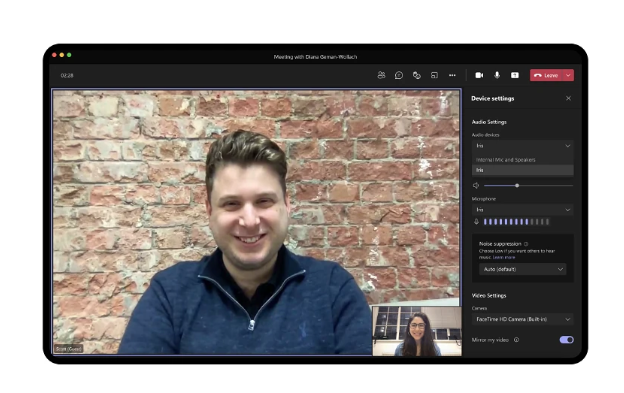Open the Audio devices dropdown

point(523,146)
